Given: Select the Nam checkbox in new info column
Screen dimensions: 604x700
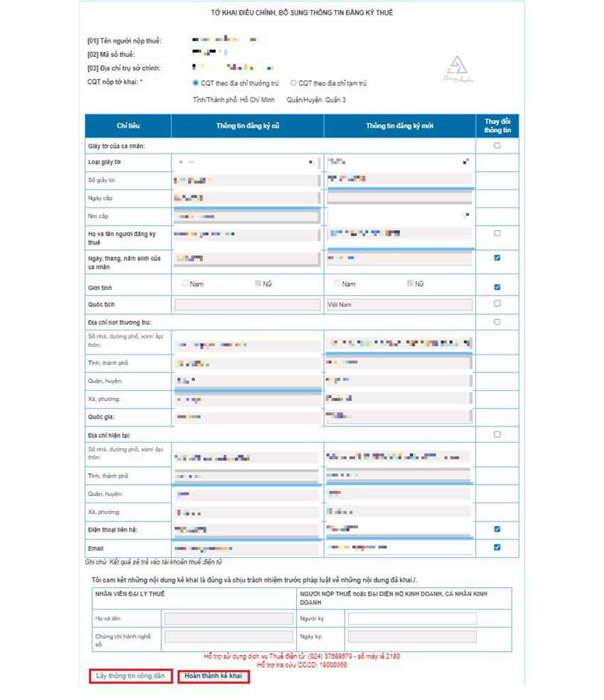Looking at the screenshot, I should tap(338, 284).
